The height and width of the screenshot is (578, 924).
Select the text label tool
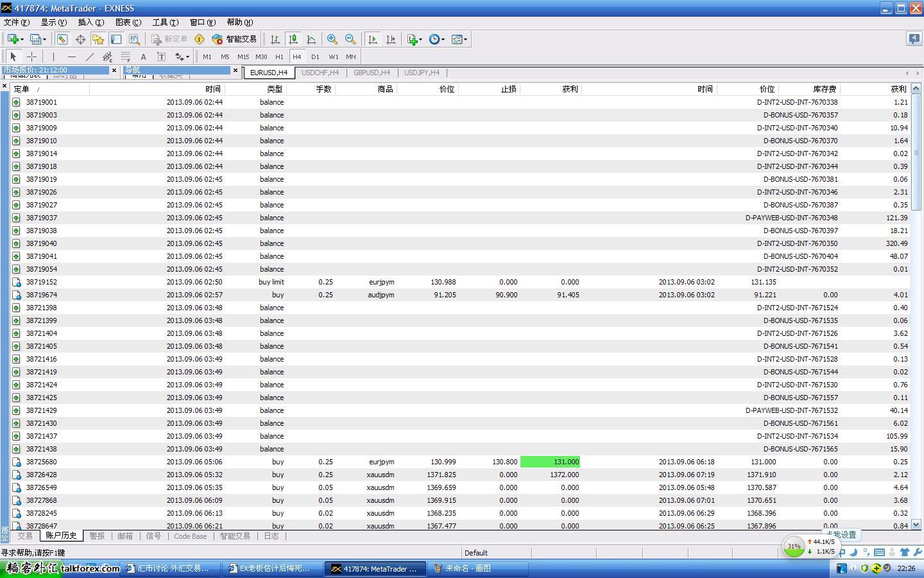[161, 57]
